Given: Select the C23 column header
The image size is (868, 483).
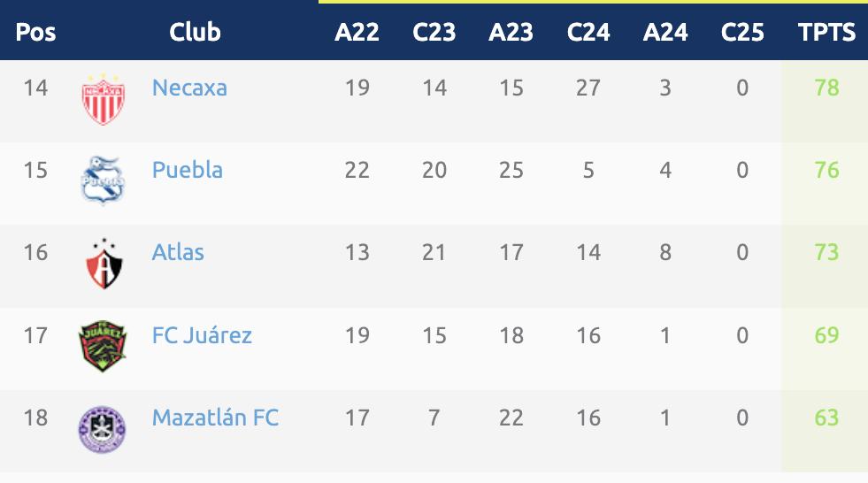Looking at the screenshot, I should 434,33.
